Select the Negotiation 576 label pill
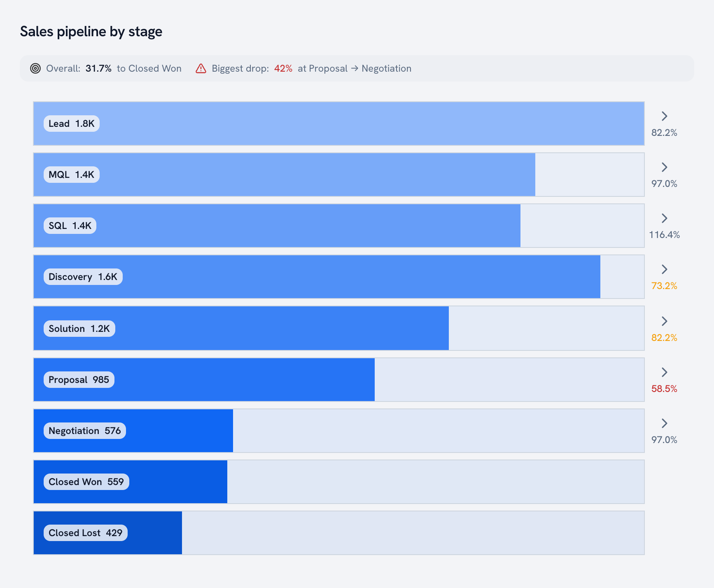714x588 pixels. tap(85, 431)
